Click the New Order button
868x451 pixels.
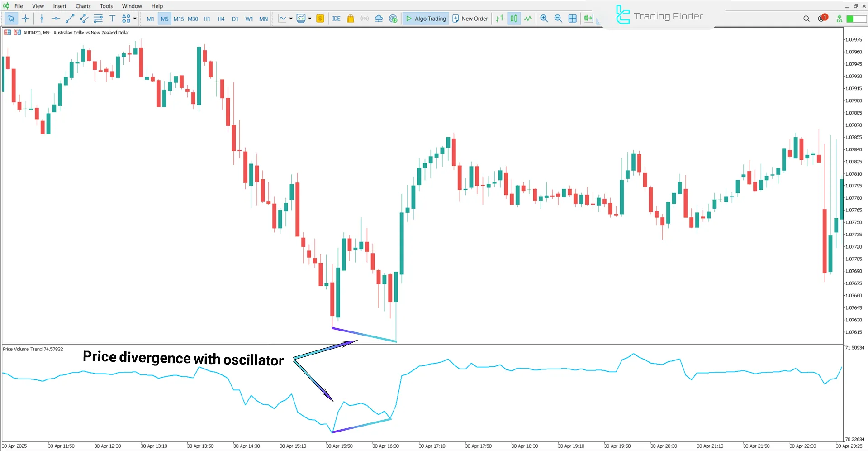click(470, 19)
